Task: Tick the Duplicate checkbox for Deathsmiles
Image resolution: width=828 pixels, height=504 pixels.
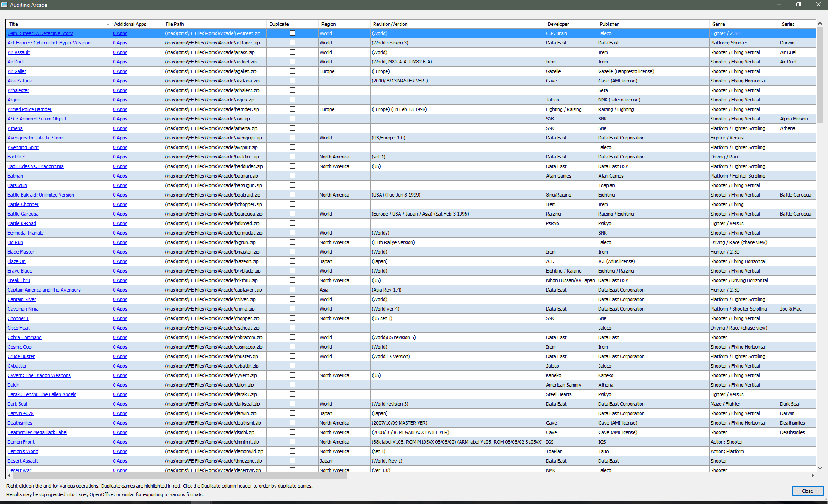Action: [x=292, y=423]
